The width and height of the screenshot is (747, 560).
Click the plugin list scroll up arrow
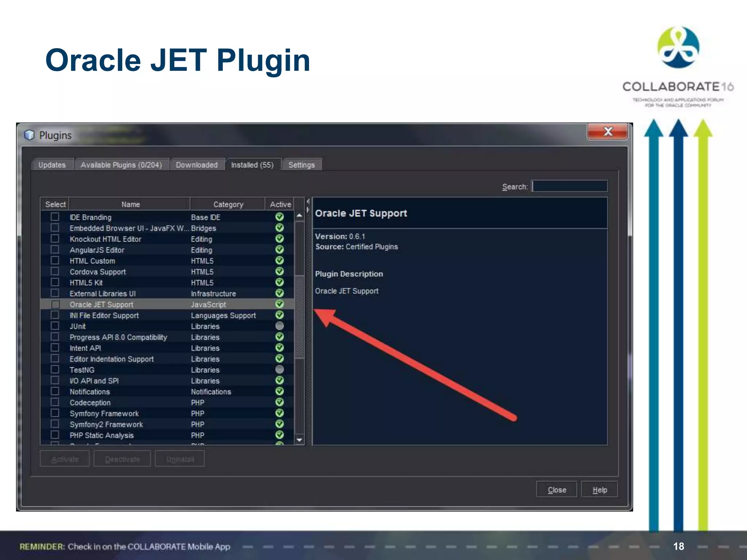point(299,215)
